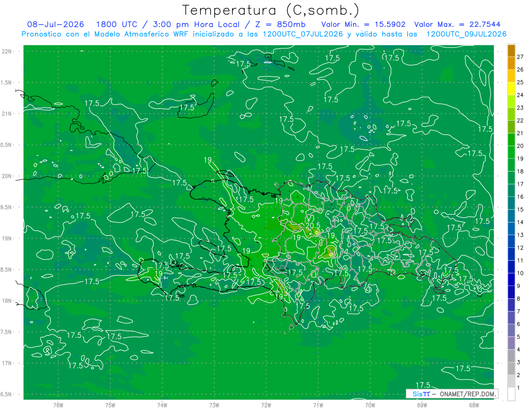
Task: Click the legend value "24"
Action: (x=520, y=95)
